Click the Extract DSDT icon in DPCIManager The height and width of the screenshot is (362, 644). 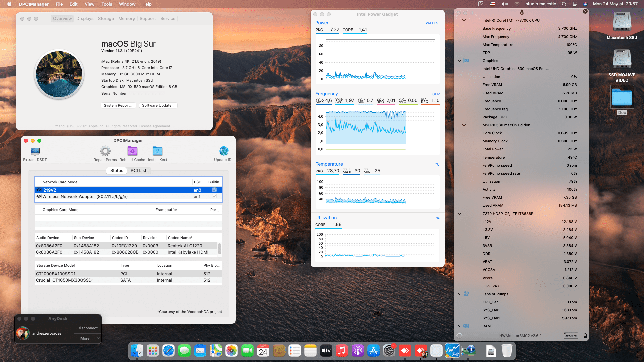coord(35,152)
